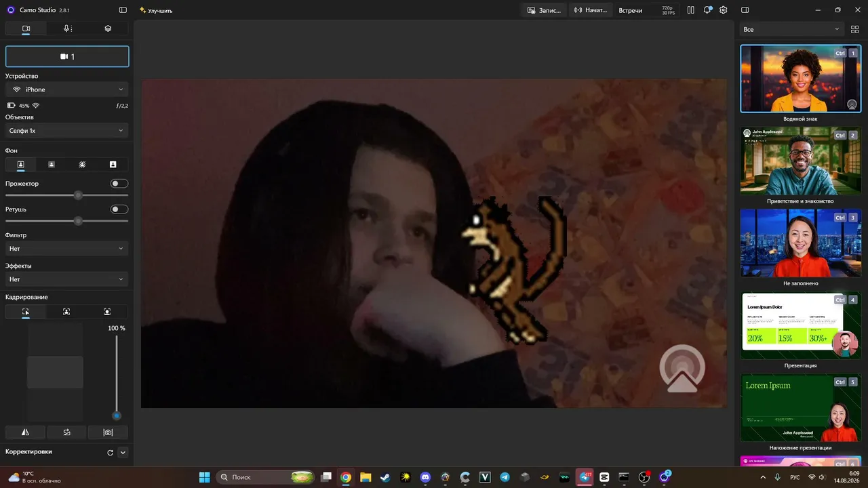This screenshot has height=488, width=868.
Task: Select the Не заполнено scene thumbnail
Action: (800, 243)
